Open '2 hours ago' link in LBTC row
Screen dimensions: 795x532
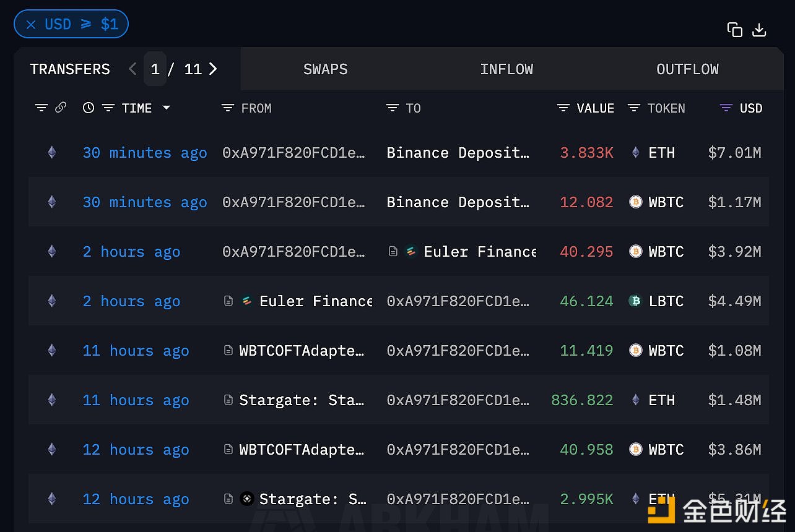coord(131,301)
